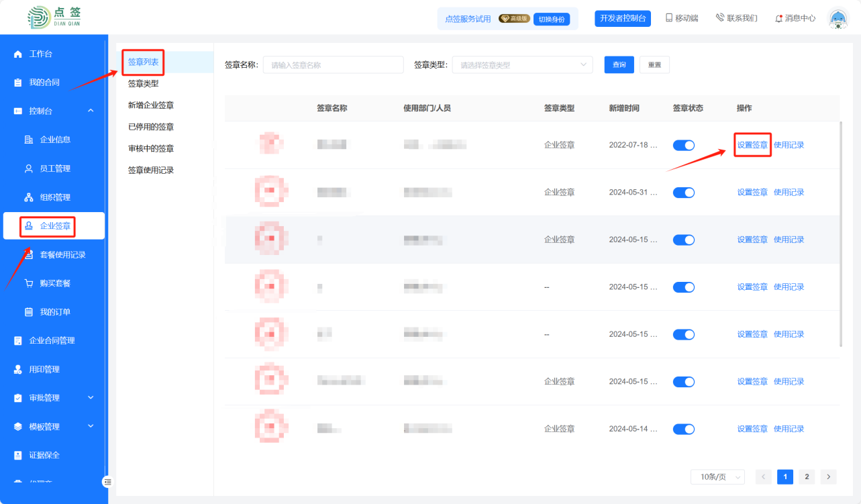This screenshot has width=861, height=504.
Task: Click the 审批管理 checkmark icon
Action: [x=18, y=398]
